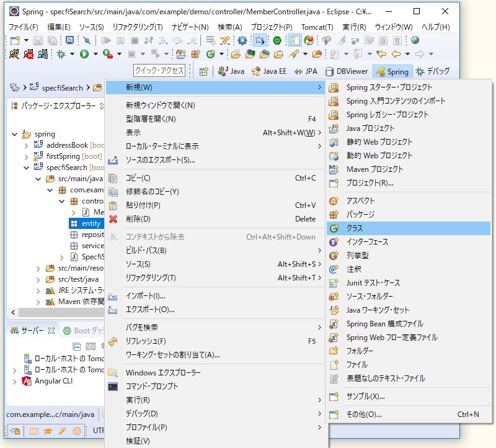Click the Tomcat stop cat icon
The width and height of the screenshot is (496, 448).
[28, 54]
